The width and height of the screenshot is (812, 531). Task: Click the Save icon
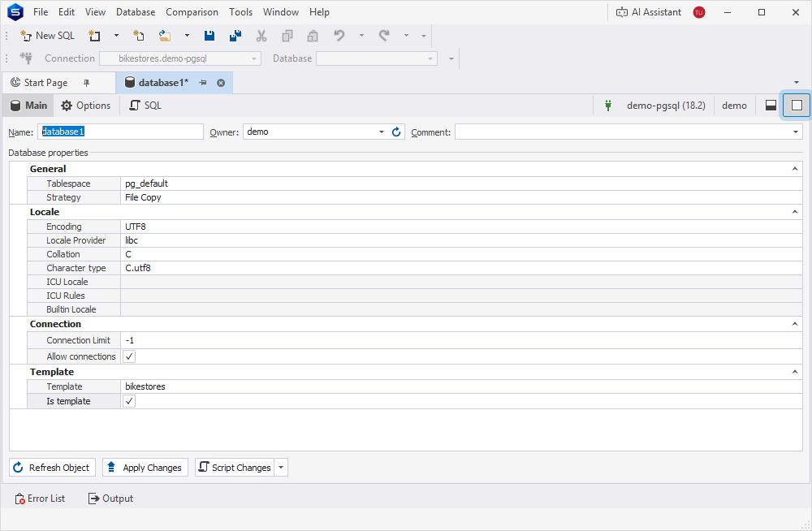(209, 36)
